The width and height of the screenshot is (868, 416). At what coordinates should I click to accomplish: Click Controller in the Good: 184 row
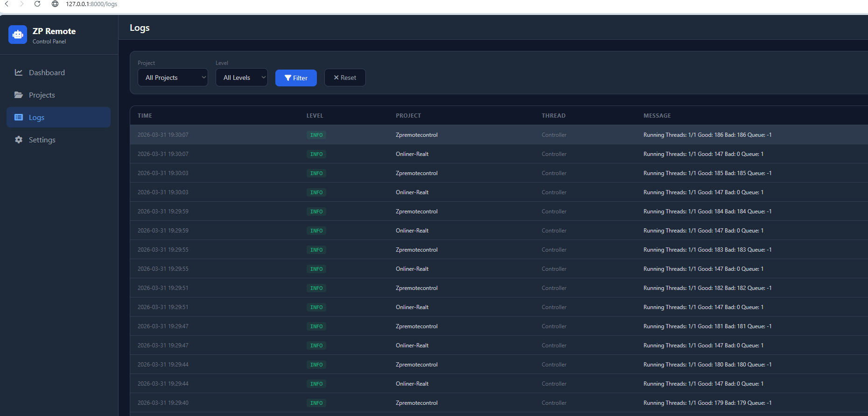click(x=554, y=212)
